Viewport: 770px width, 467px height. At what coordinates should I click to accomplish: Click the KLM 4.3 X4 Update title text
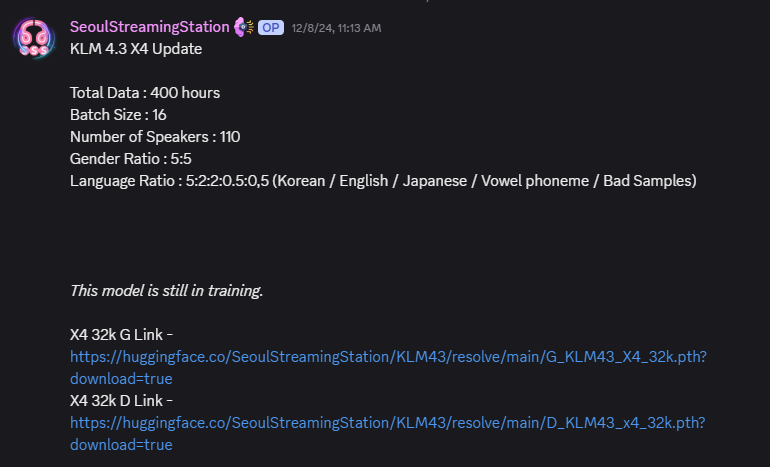[136, 49]
